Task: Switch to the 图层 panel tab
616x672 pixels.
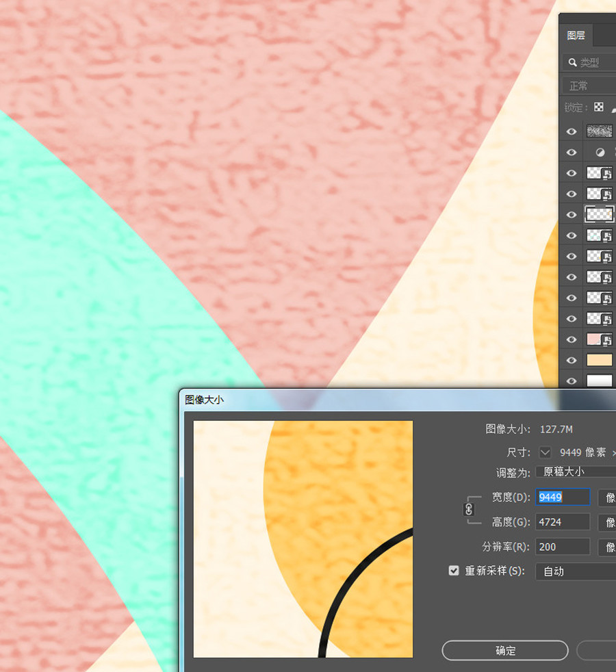Action: [576, 35]
